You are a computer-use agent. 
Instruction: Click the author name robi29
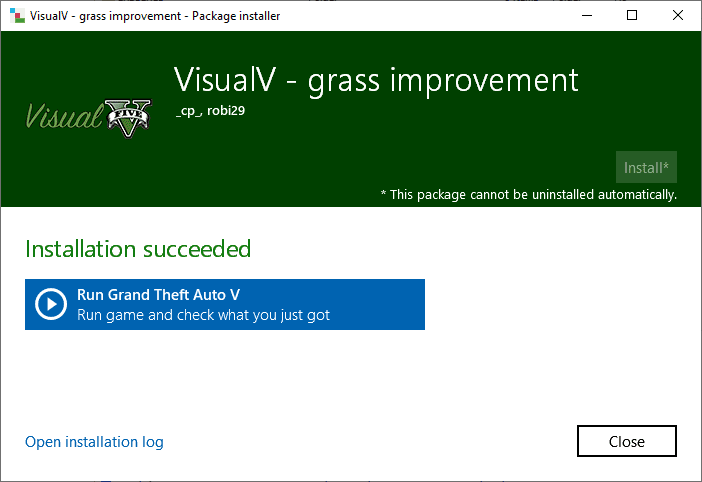click(226, 111)
